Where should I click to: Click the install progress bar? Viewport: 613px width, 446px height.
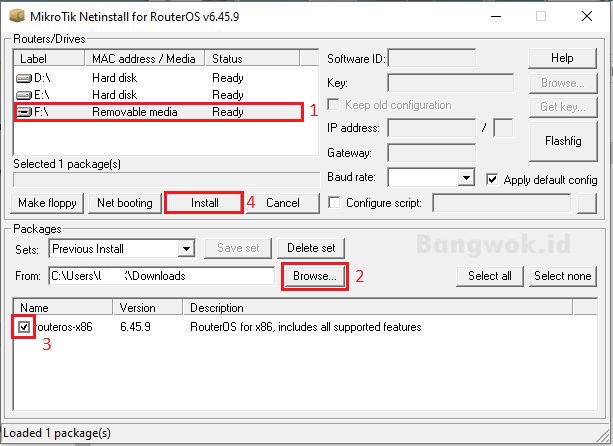click(x=167, y=179)
